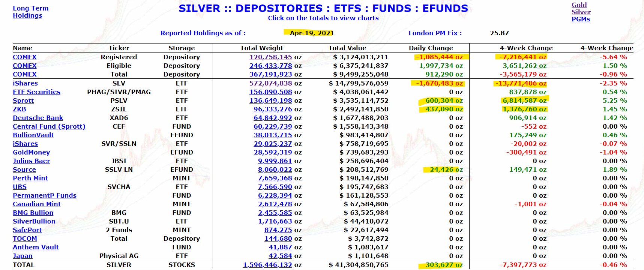Open the Perth Mint link
This screenshot has height=270, width=644.
30,178
